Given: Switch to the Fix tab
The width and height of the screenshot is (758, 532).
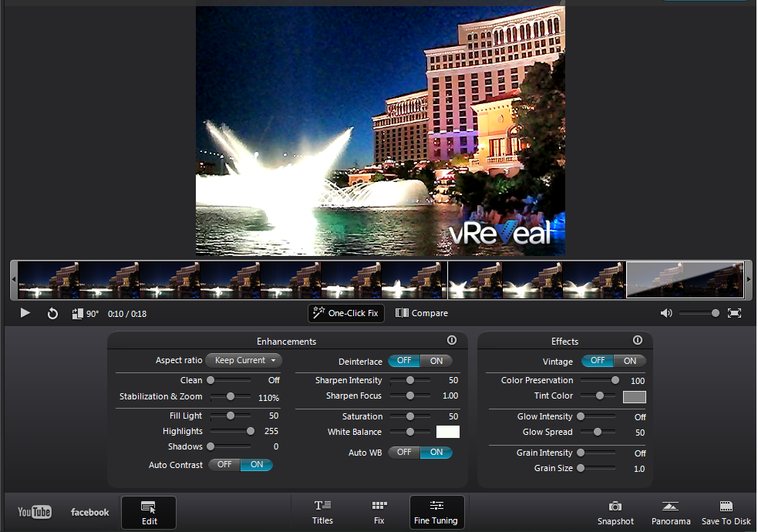Looking at the screenshot, I should (379, 513).
